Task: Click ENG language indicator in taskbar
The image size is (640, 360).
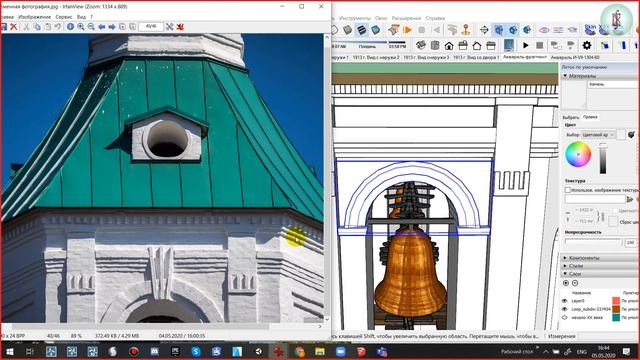Action: click(x=582, y=351)
